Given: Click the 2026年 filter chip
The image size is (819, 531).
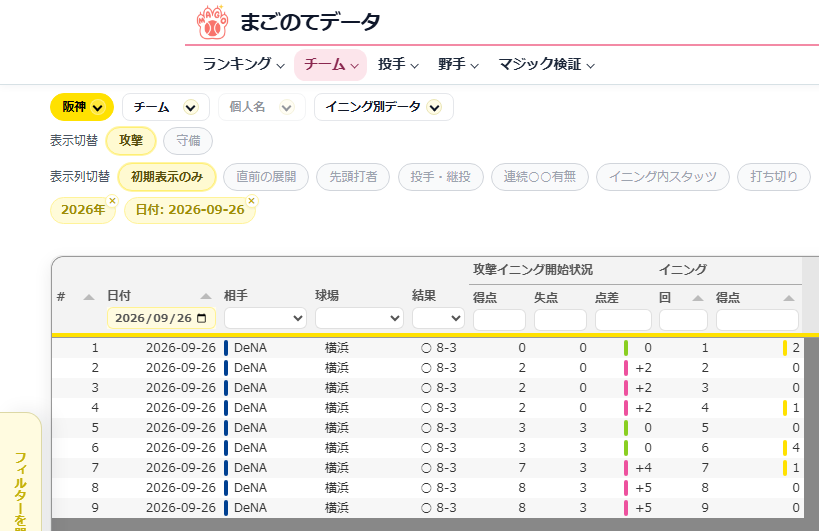Looking at the screenshot, I should [x=83, y=210].
